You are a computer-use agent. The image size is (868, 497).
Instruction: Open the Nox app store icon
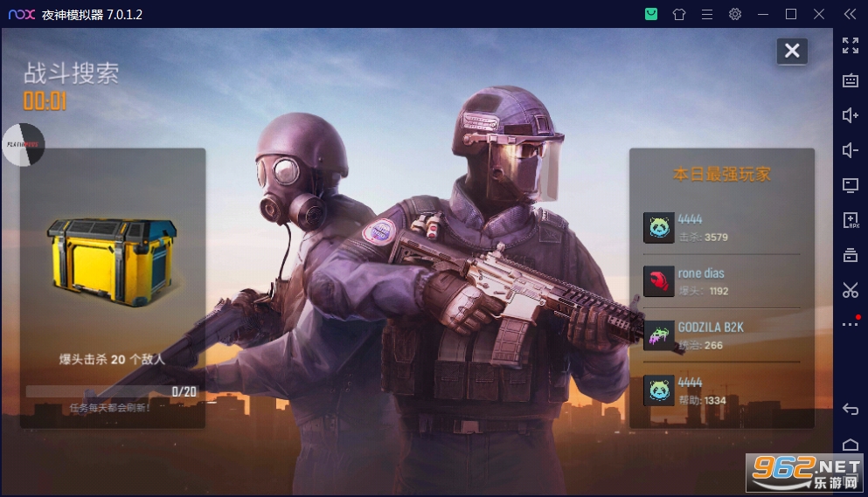click(651, 14)
